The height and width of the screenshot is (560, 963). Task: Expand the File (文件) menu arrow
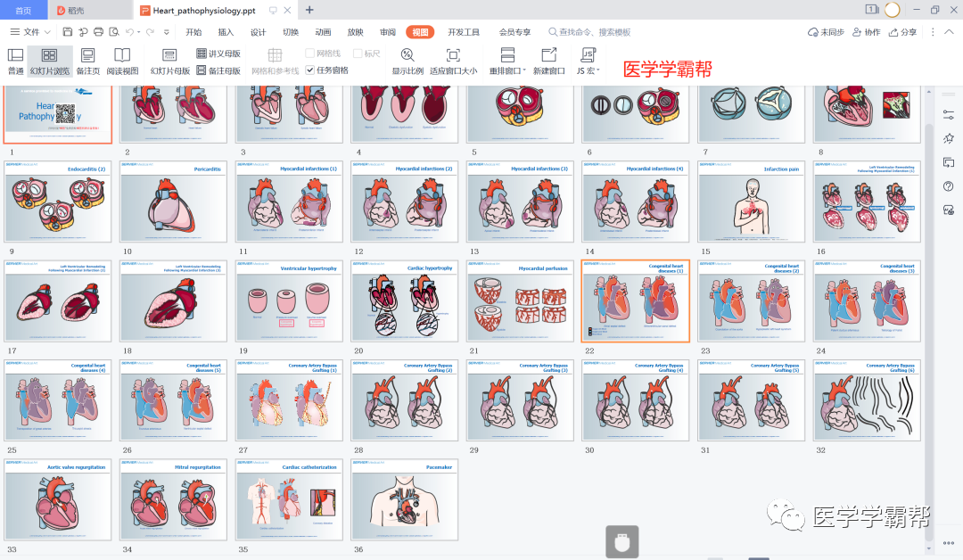point(48,32)
